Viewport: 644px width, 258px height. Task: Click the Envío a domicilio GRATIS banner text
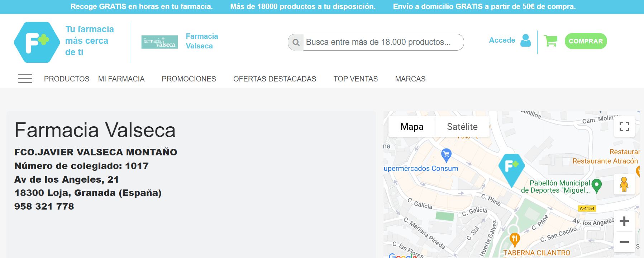pos(485,6)
